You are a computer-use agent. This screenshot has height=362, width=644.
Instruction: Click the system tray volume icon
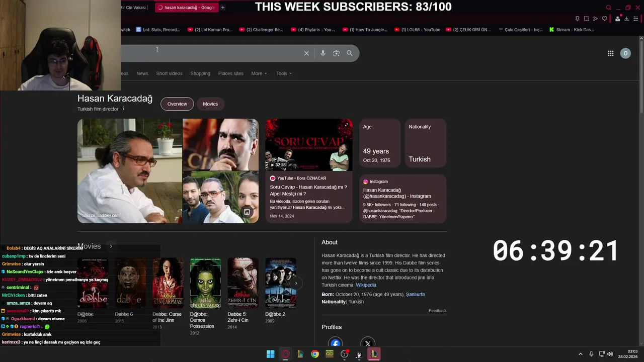tap(610, 354)
